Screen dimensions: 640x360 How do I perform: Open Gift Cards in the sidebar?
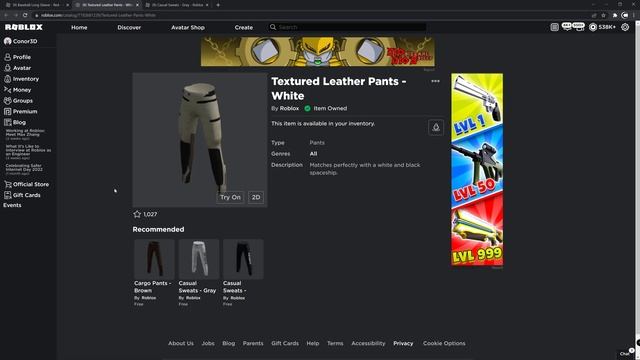coord(22,195)
